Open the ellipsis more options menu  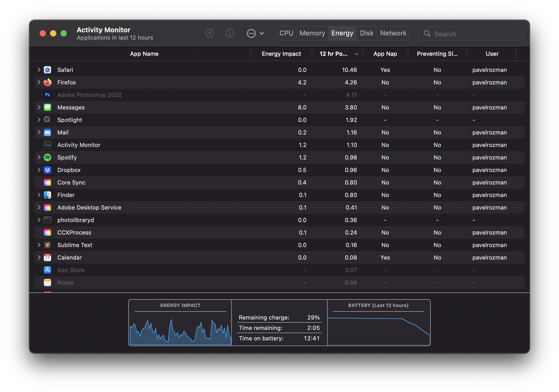pyautogui.click(x=255, y=33)
